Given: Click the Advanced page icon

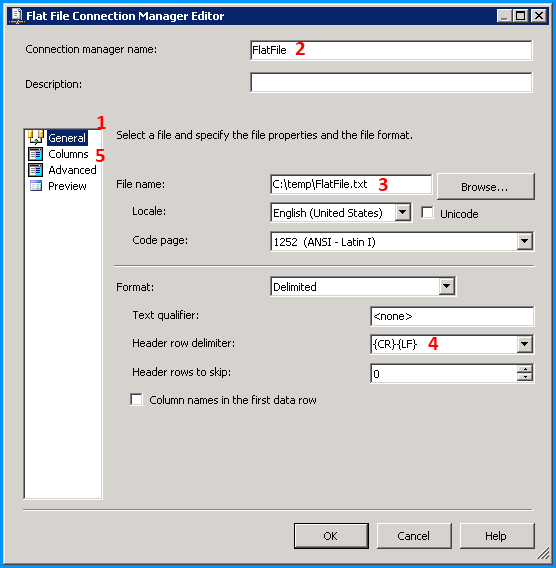Looking at the screenshot, I should point(35,170).
